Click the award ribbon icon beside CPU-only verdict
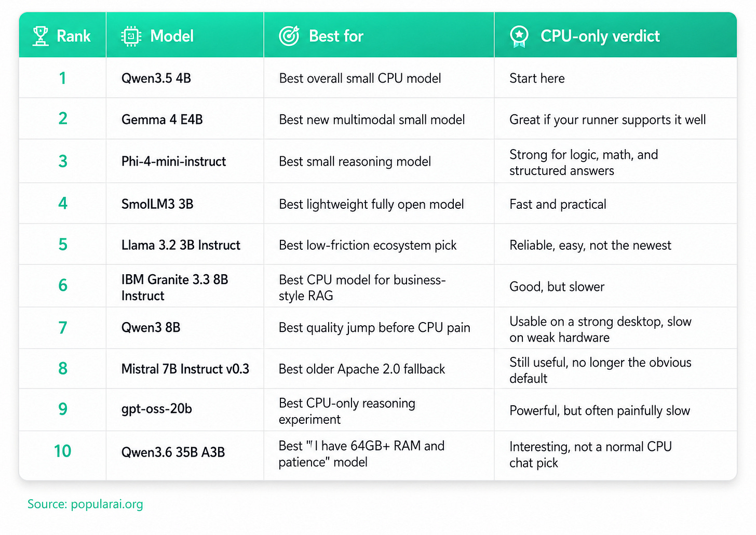This screenshot has width=756, height=535. point(519,36)
